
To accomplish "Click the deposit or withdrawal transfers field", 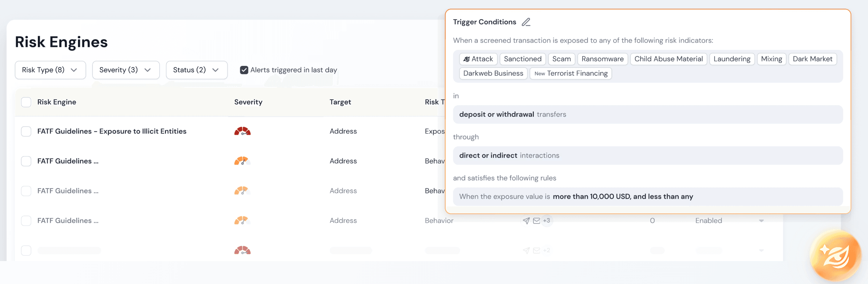I will (648, 114).
